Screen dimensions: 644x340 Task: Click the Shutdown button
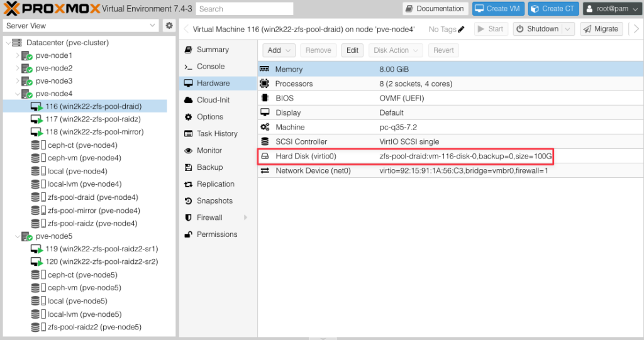pyautogui.click(x=538, y=29)
